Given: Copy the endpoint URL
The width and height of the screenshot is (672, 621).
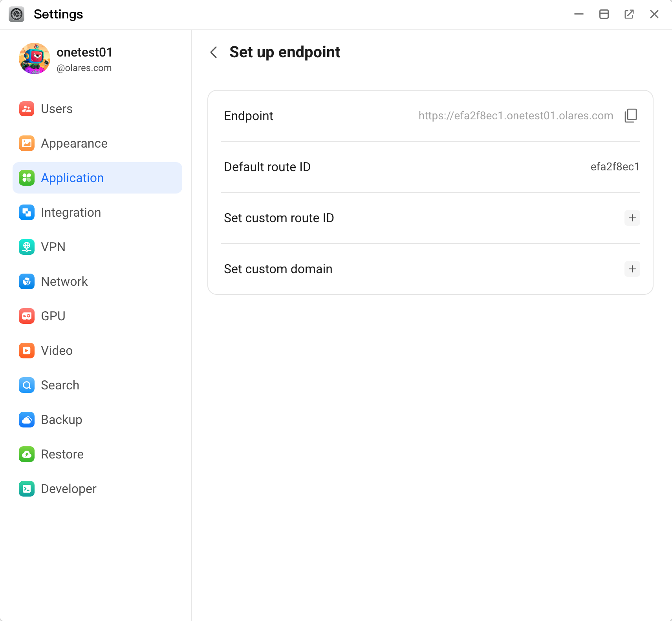Looking at the screenshot, I should 630,115.
